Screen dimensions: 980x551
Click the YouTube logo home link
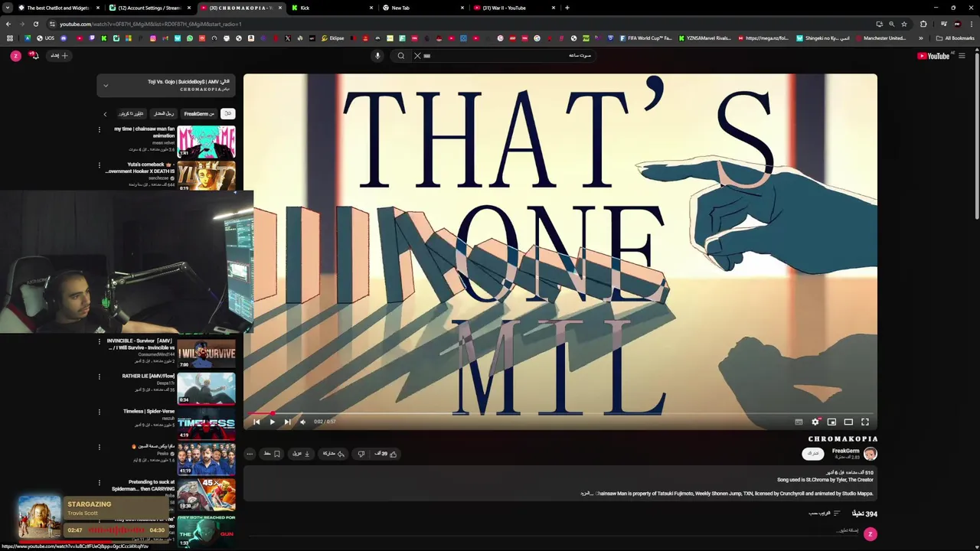(x=933, y=56)
